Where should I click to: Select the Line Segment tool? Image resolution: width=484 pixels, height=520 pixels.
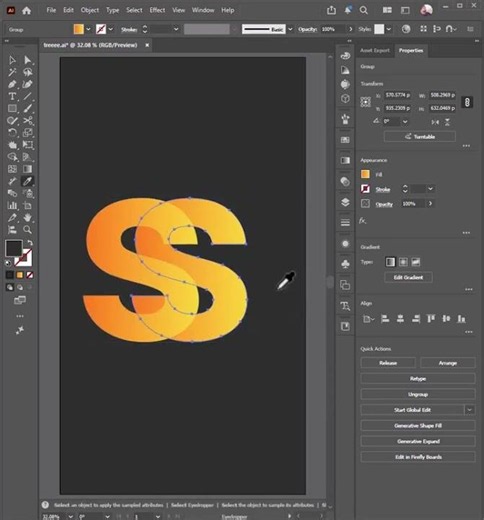pos(27,96)
